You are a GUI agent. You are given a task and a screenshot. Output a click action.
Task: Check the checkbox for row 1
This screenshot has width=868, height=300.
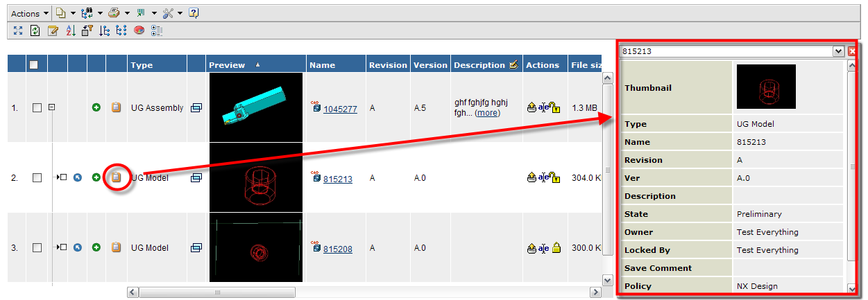(x=37, y=107)
